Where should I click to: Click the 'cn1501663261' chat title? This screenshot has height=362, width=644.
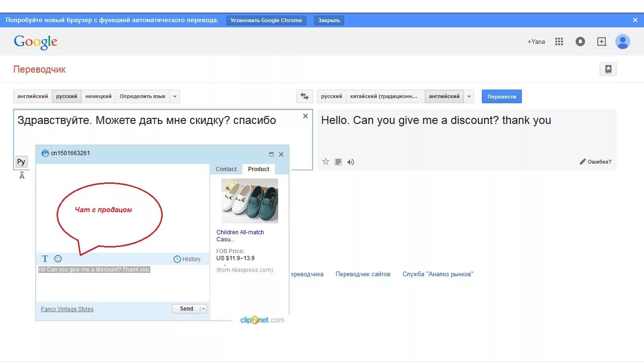[71, 153]
